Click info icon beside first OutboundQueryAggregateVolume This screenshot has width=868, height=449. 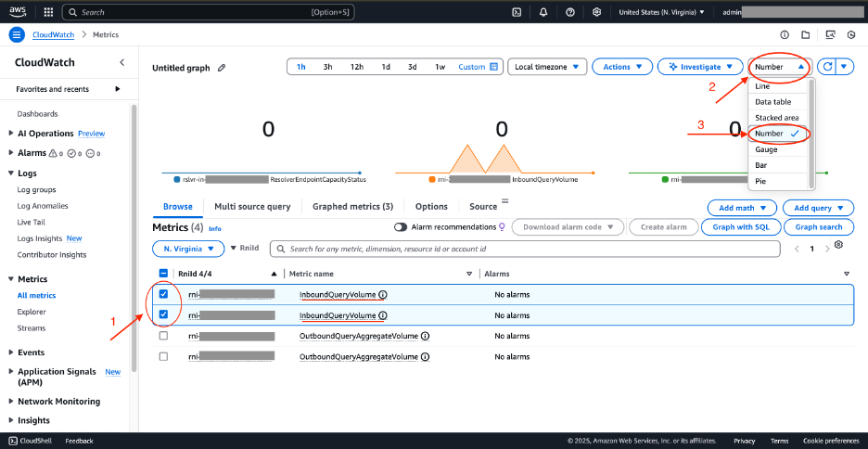point(425,336)
